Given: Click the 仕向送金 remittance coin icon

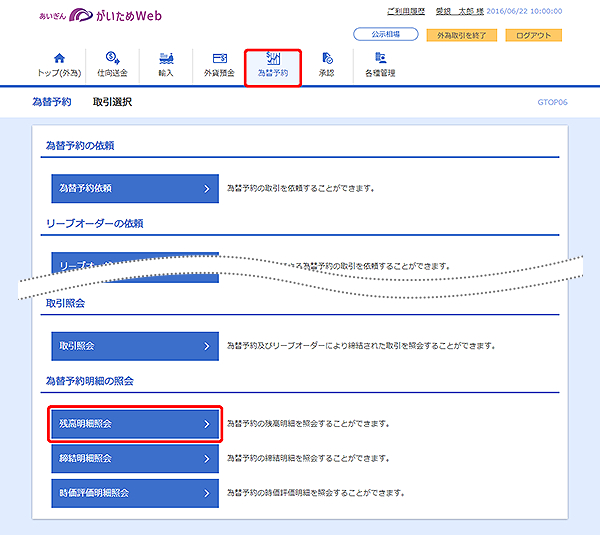Looking at the screenshot, I should pos(112,58).
